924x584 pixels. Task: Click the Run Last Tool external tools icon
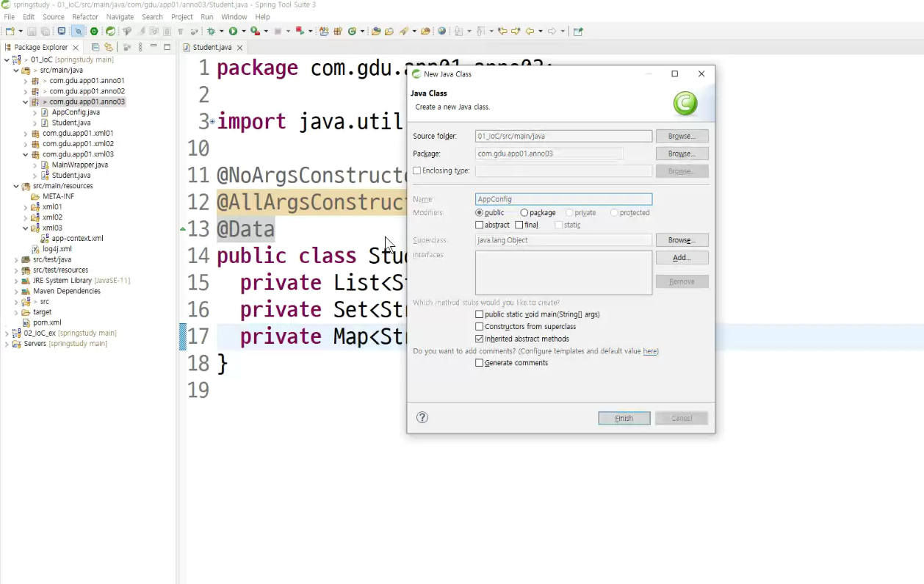point(255,32)
